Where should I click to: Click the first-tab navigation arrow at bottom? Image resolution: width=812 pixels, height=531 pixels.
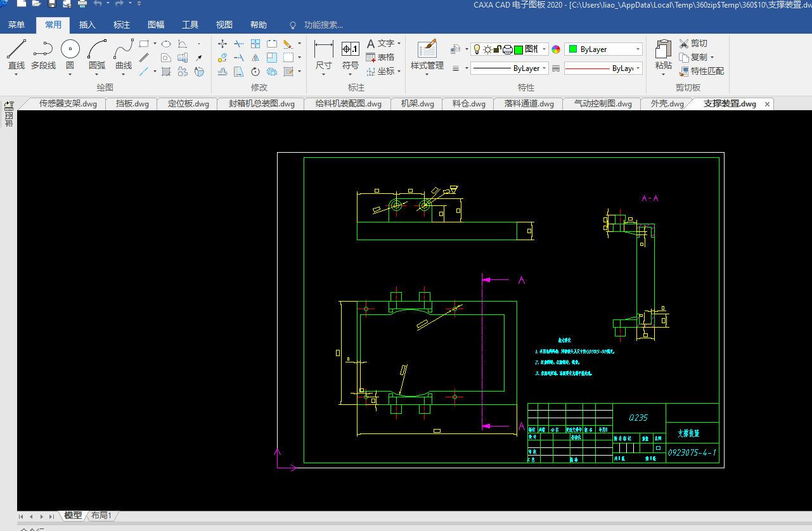[22, 516]
